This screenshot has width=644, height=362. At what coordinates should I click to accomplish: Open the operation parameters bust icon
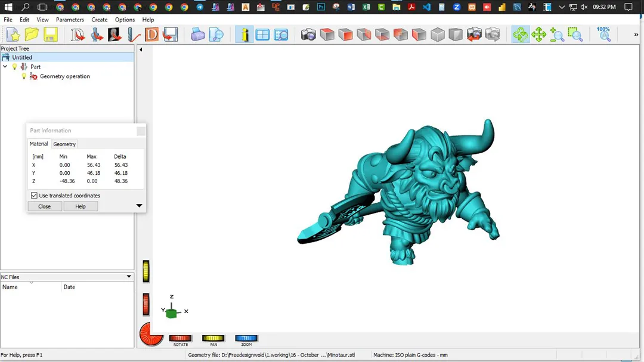114,35
